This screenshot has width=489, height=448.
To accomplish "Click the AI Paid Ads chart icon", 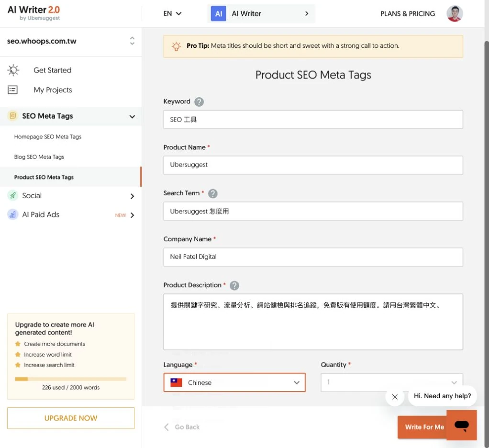I will pos(13,214).
